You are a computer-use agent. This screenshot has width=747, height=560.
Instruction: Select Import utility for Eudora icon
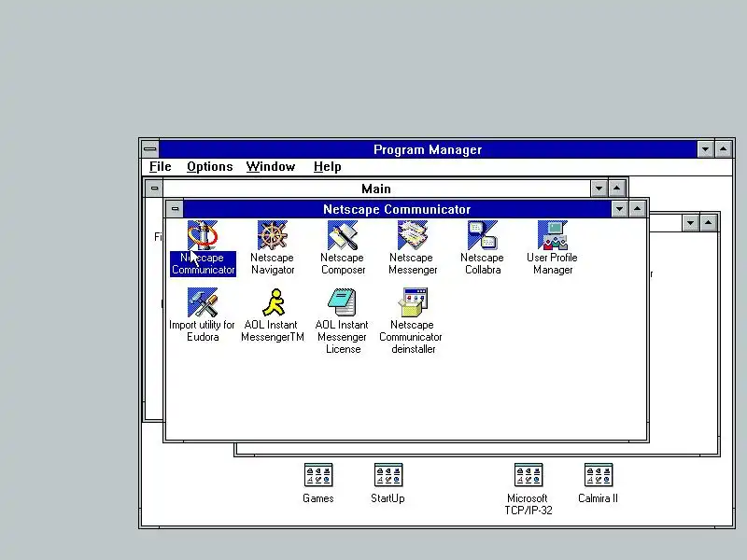coord(203,302)
